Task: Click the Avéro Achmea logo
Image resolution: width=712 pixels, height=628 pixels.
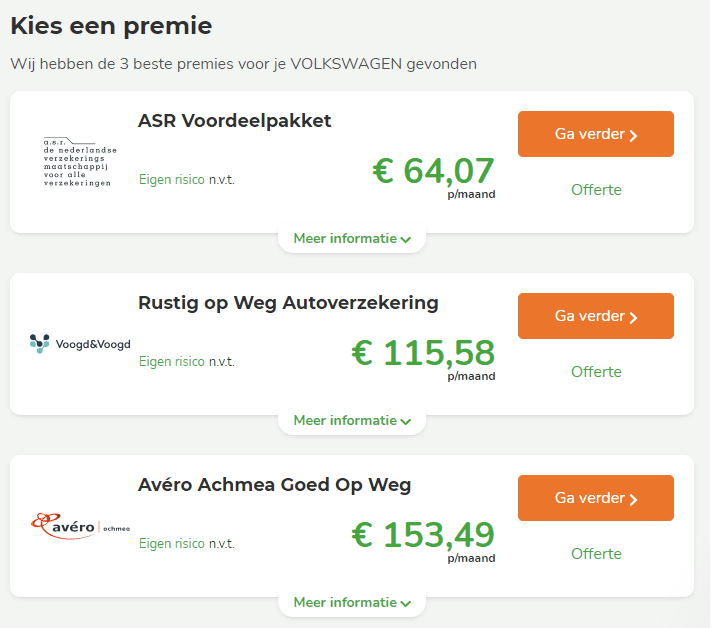Action: click(80, 526)
